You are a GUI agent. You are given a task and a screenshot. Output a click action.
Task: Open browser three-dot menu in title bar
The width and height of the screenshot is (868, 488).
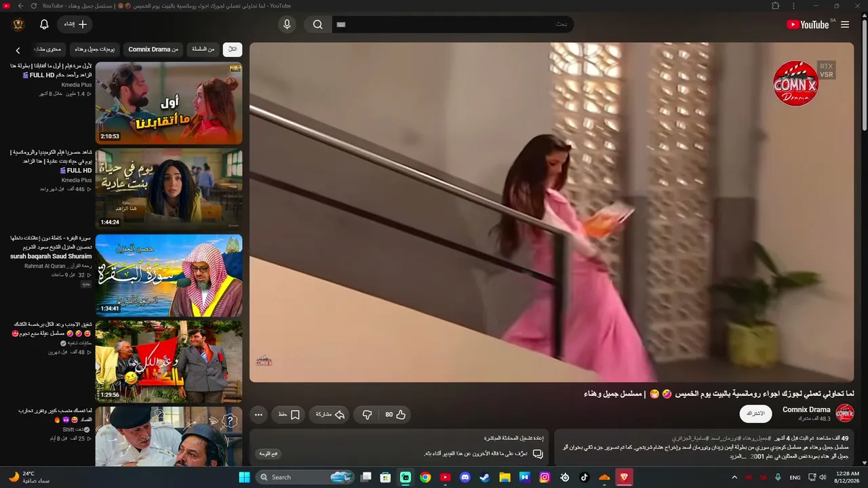[x=793, y=6]
